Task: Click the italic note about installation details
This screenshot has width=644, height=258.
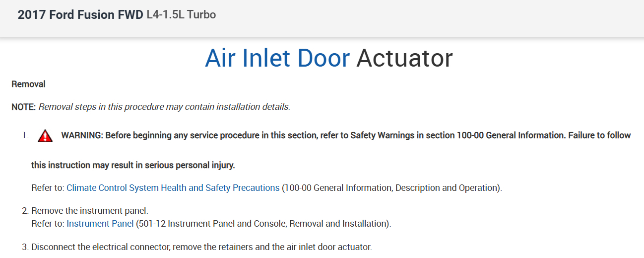Action: [164, 107]
